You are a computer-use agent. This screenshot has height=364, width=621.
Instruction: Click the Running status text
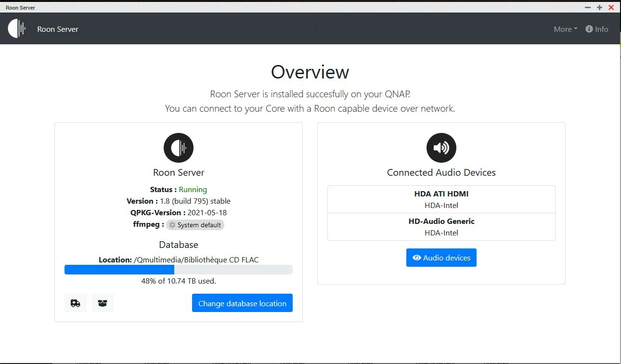click(193, 190)
